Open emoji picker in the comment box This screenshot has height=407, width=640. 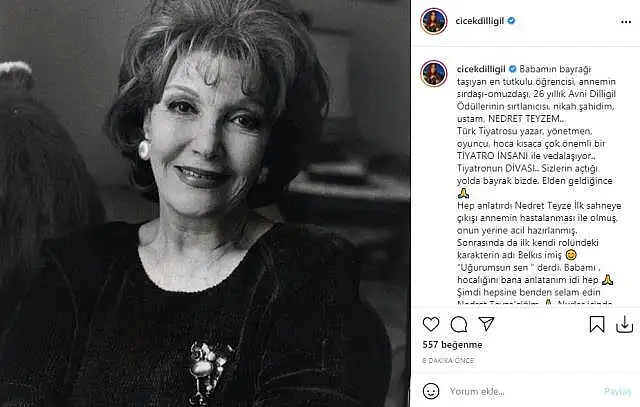(x=431, y=391)
